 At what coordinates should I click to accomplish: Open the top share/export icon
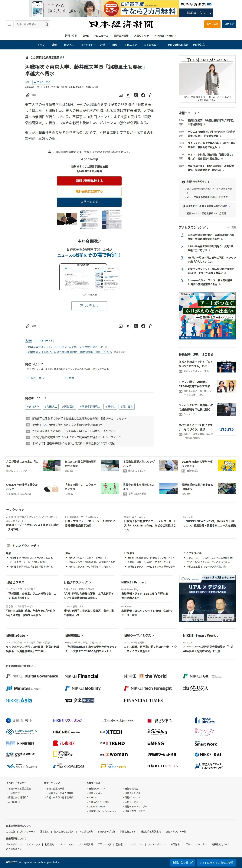point(151,95)
